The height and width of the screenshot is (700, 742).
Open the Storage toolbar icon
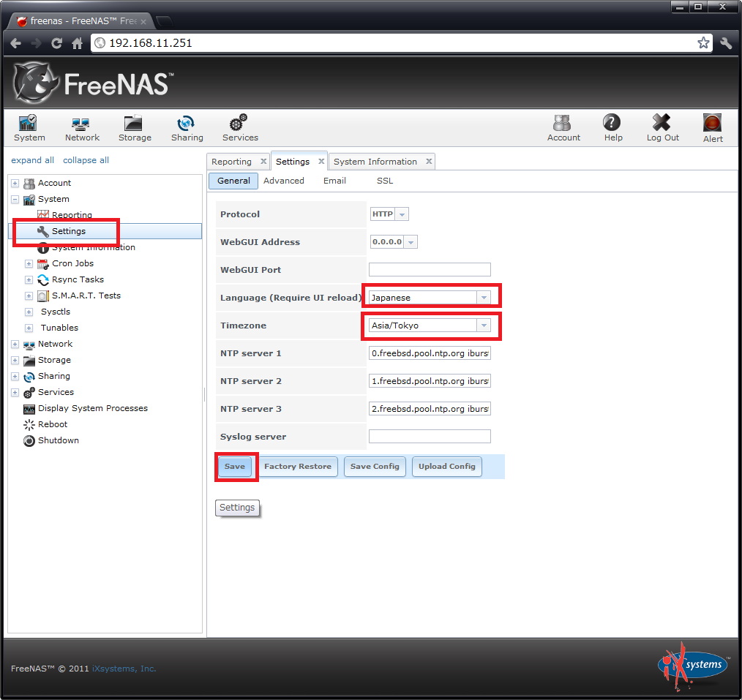(x=135, y=128)
